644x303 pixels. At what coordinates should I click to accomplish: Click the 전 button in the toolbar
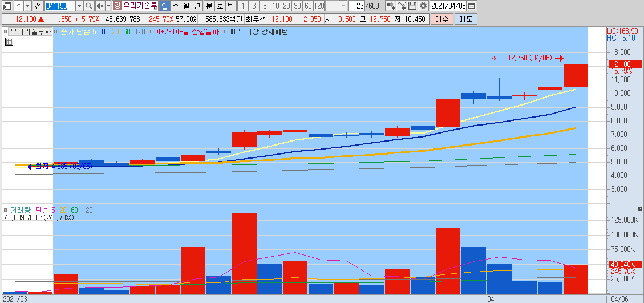click(38, 6)
